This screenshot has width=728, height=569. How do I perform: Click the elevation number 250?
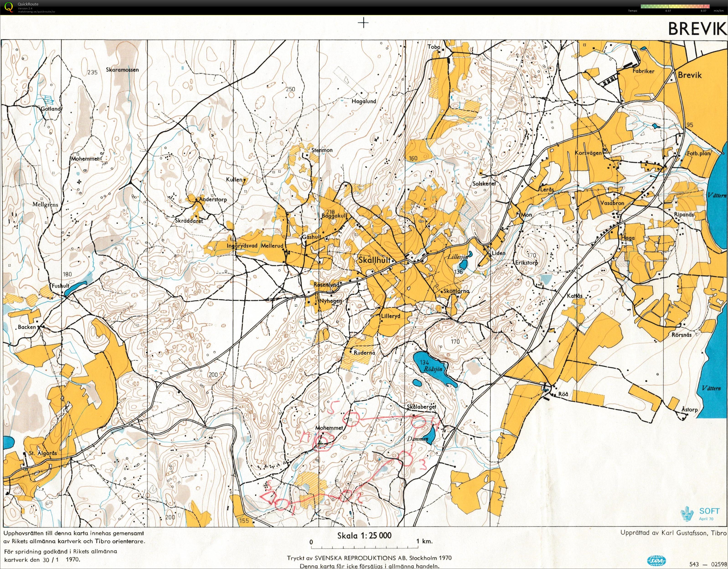click(290, 89)
